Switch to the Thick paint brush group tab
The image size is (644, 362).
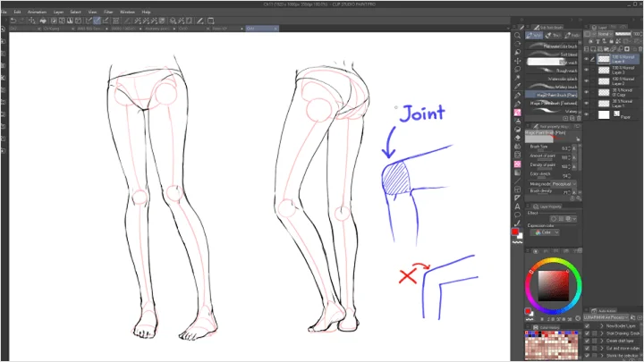(x=554, y=36)
